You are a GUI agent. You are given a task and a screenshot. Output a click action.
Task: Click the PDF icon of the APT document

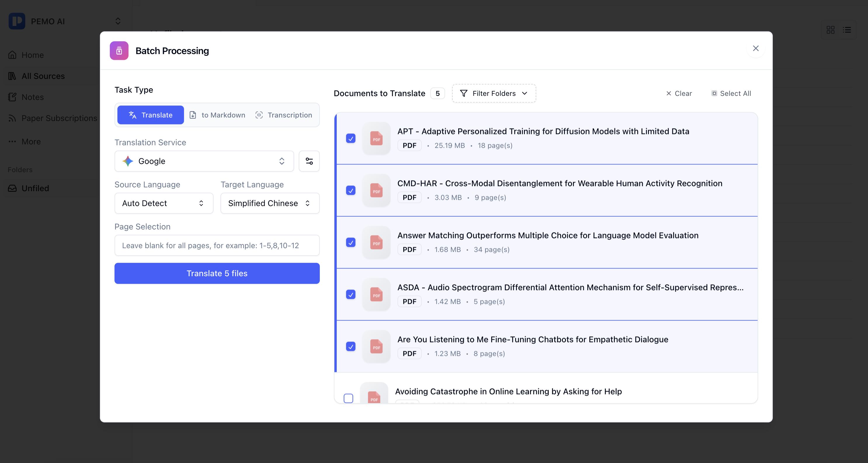(x=376, y=138)
